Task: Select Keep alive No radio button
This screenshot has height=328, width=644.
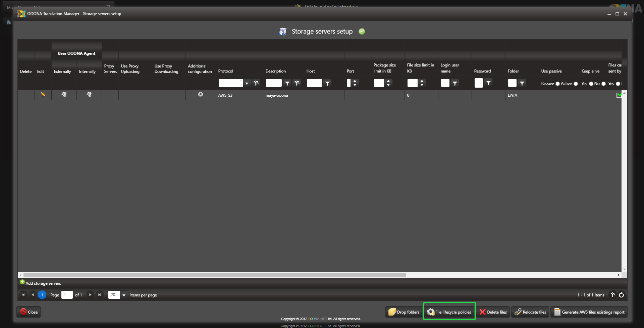Action: point(604,84)
